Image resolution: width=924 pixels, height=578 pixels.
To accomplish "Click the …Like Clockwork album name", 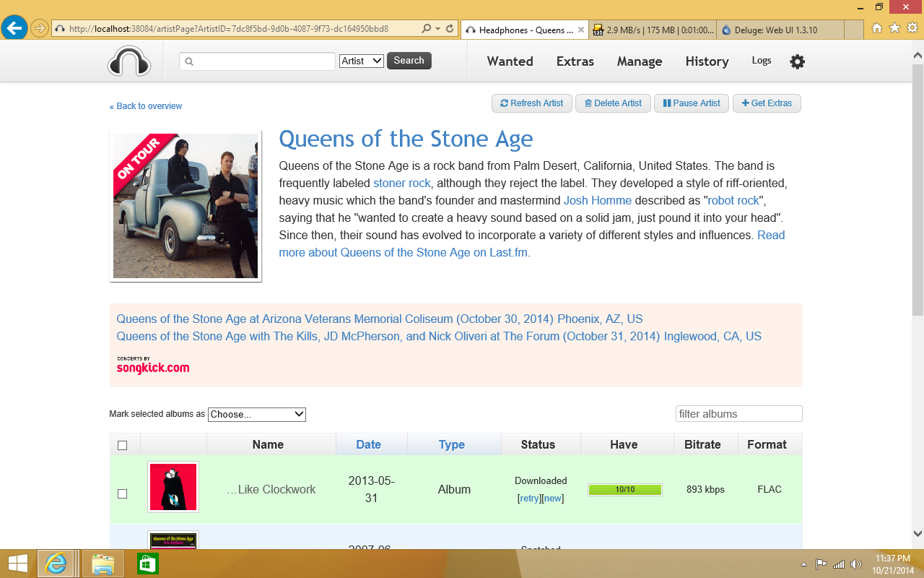I will coord(271,489).
